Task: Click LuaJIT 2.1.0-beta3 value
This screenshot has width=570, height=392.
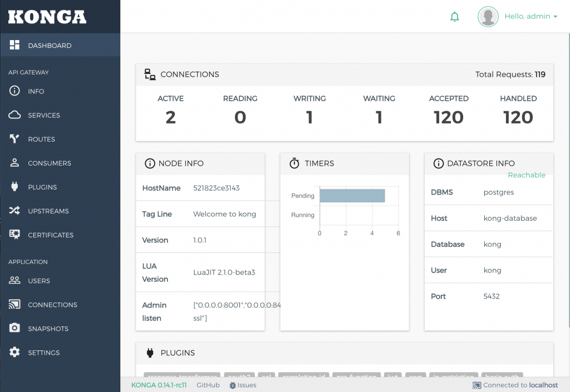Action: 224,272
